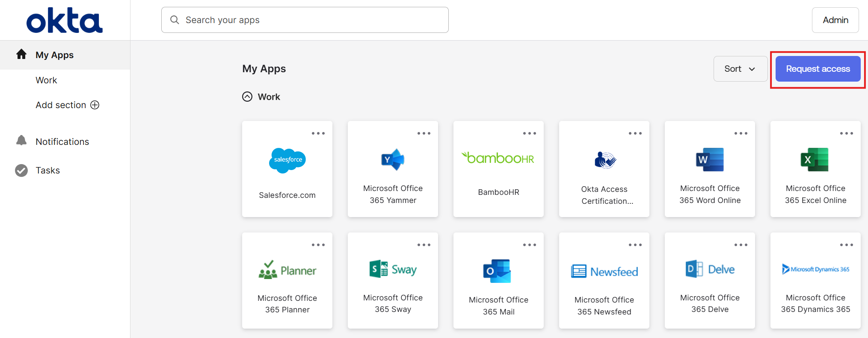Launch Microsoft Office 365 Yammer app
Viewport: 868px width, 338px height.
coord(393,160)
